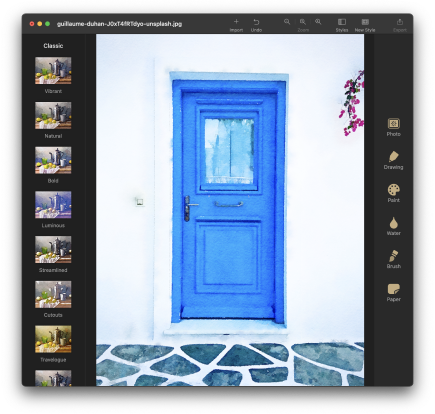Maximize window with the green button
The image size is (435, 414).
[47, 24]
